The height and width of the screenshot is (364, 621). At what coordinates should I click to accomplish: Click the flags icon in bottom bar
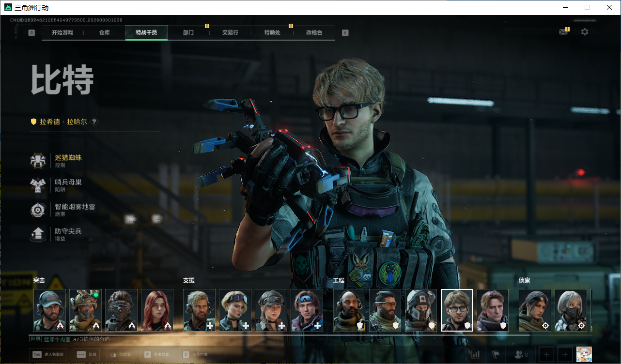[496, 355]
